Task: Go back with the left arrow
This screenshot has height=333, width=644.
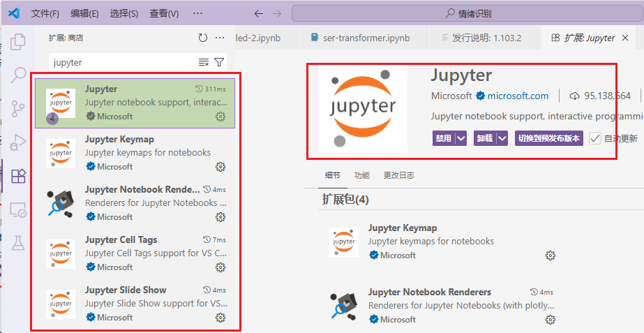Action: click(x=258, y=13)
